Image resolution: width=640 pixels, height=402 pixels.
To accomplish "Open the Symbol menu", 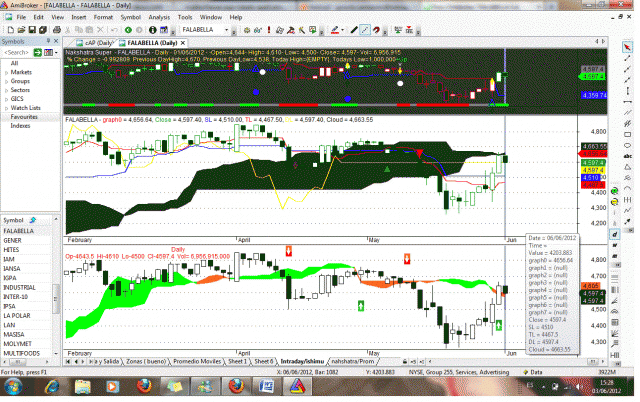I will pyautogui.click(x=130, y=17).
